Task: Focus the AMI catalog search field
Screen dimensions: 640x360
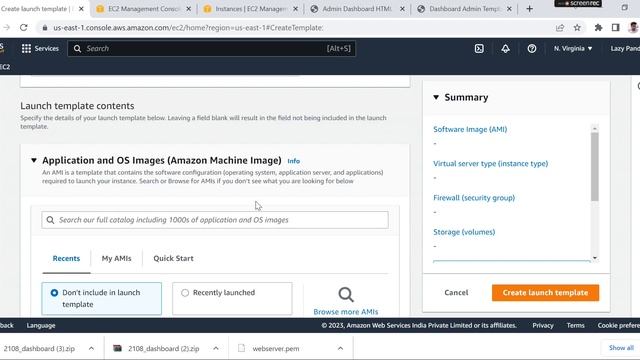Action: [215, 220]
